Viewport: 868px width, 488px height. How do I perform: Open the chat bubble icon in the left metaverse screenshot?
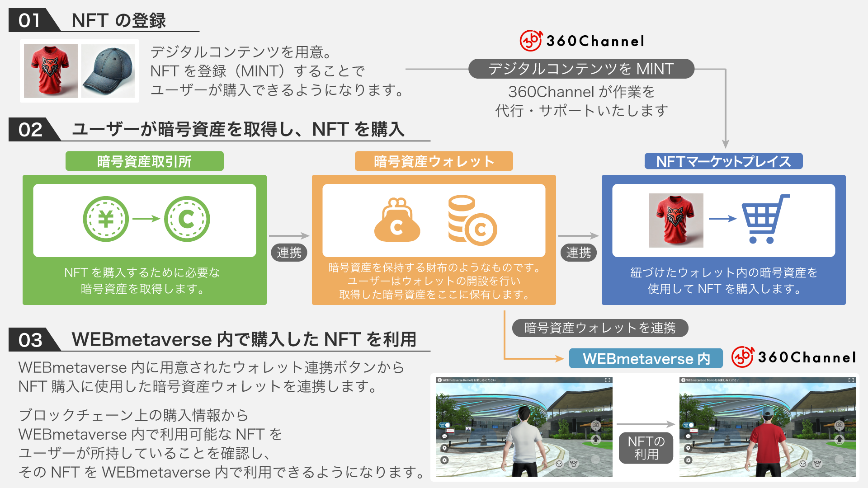[444, 436]
